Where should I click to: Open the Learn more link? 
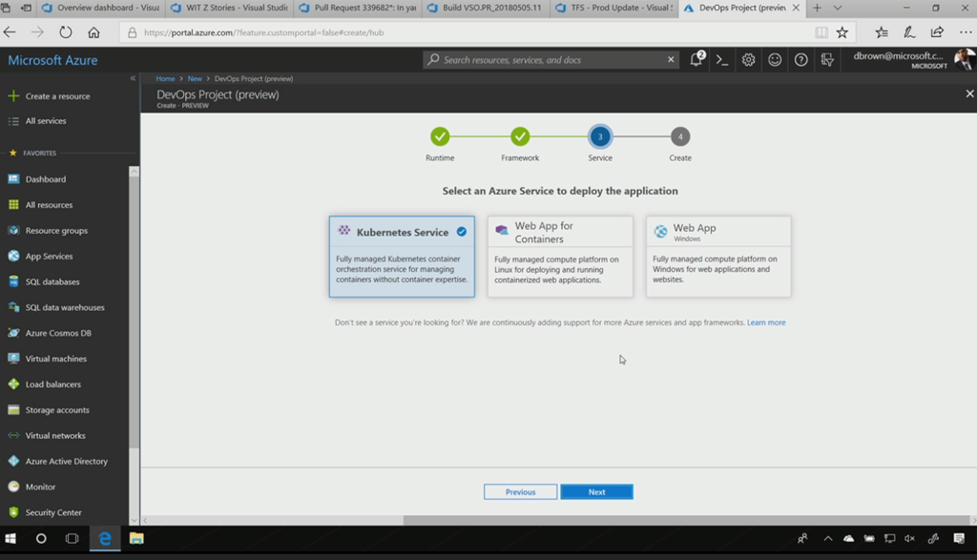pyautogui.click(x=766, y=322)
